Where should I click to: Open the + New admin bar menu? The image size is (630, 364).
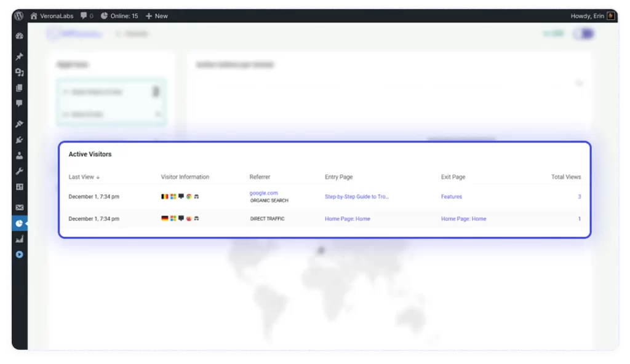pyautogui.click(x=156, y=15)
